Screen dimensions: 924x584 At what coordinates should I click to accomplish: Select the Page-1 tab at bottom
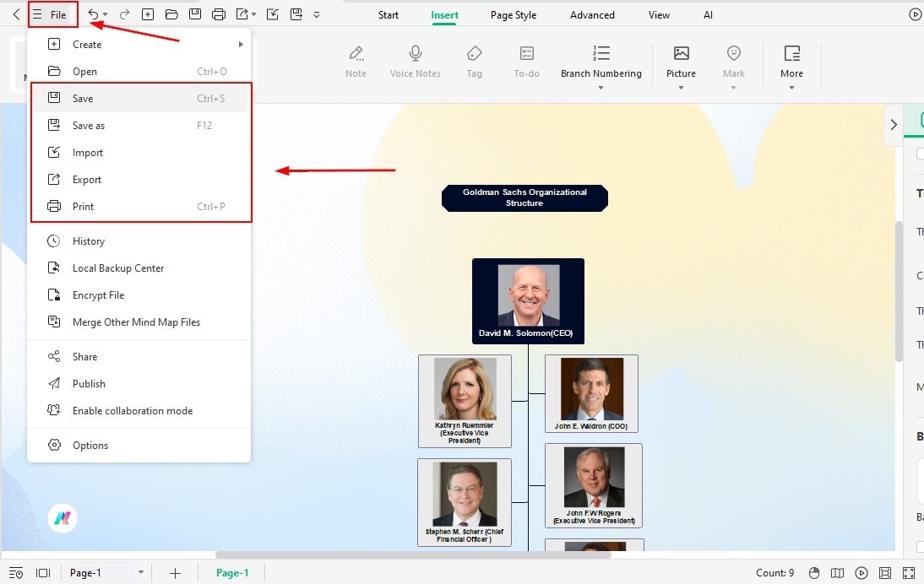pyautogui.click(x=232, y=572)
